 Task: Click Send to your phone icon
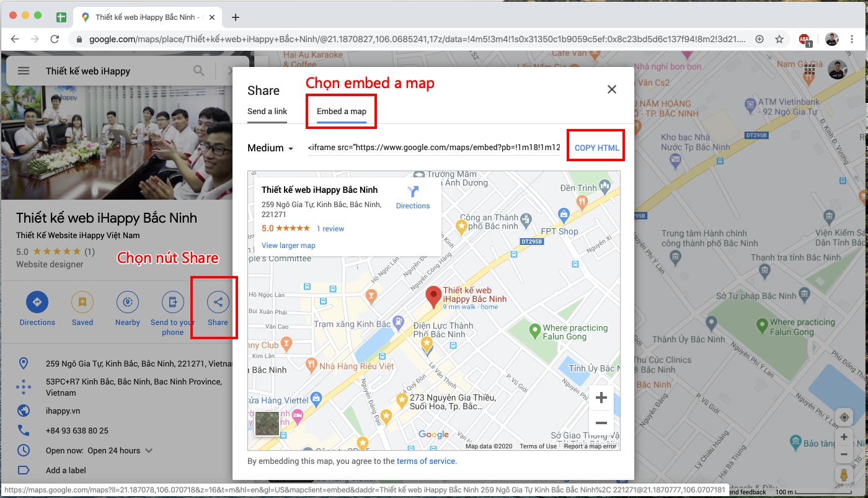pyautogui.click(x=173, y=302)
